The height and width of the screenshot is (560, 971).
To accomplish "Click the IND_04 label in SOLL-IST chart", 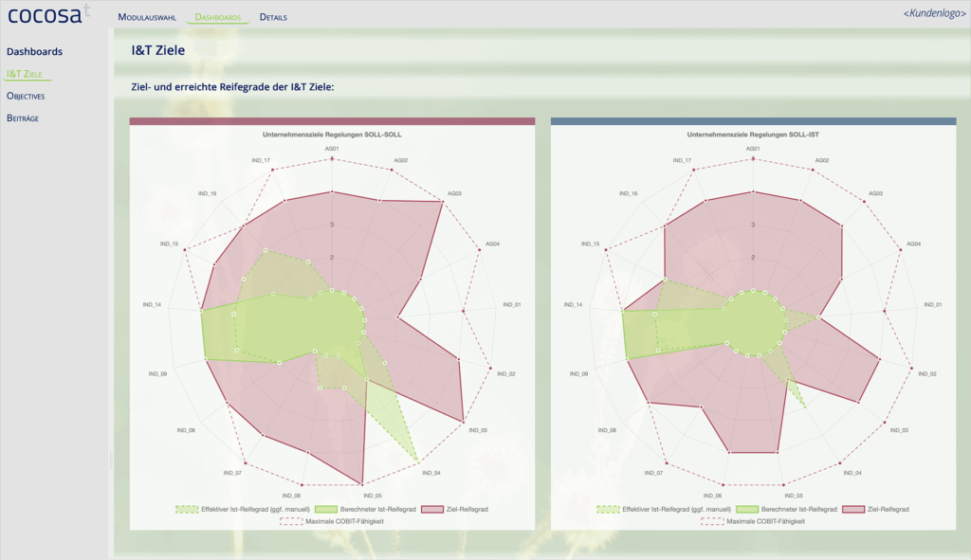I will point(852,473).
